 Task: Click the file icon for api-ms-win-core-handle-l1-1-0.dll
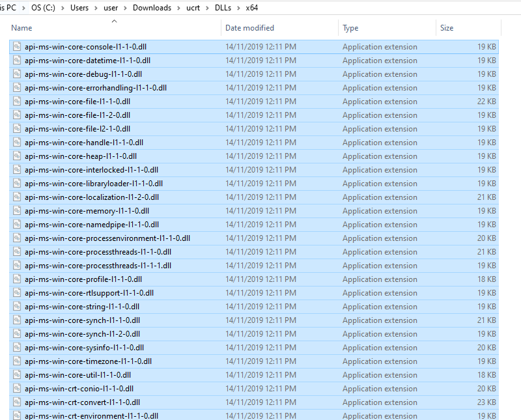pos(17,142)
